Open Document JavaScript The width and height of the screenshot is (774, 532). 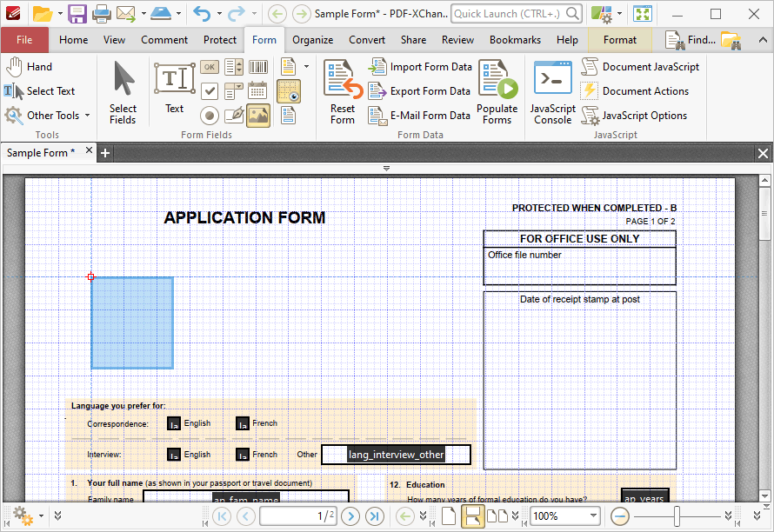[640, 67]
